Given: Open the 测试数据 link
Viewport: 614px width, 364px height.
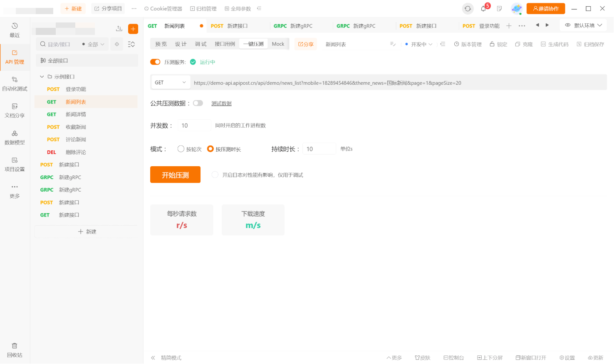Looking at the screenshot, I should coord(221,103).
